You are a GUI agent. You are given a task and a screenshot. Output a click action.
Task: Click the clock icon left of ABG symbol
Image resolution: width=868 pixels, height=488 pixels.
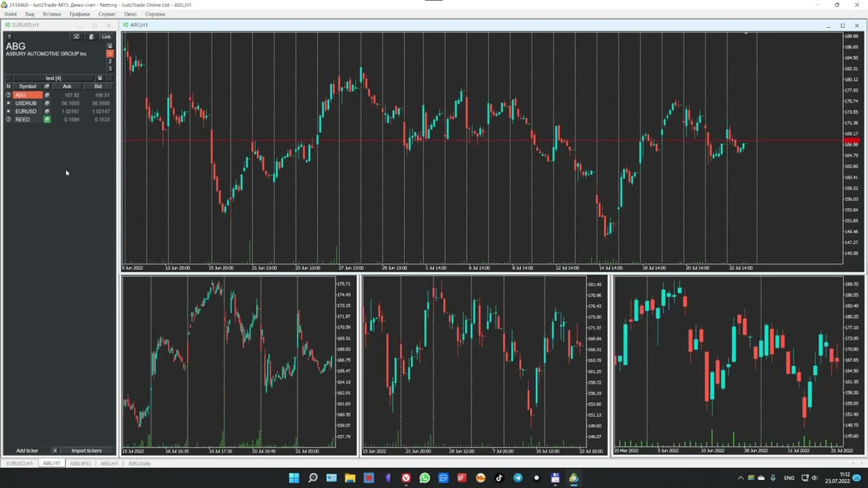(8, 95)
